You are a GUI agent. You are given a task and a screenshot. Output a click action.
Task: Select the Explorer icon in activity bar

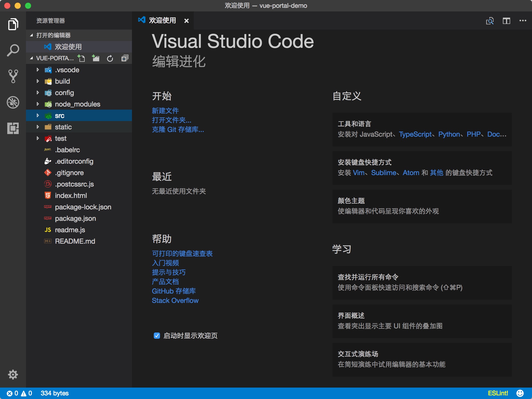13,24
